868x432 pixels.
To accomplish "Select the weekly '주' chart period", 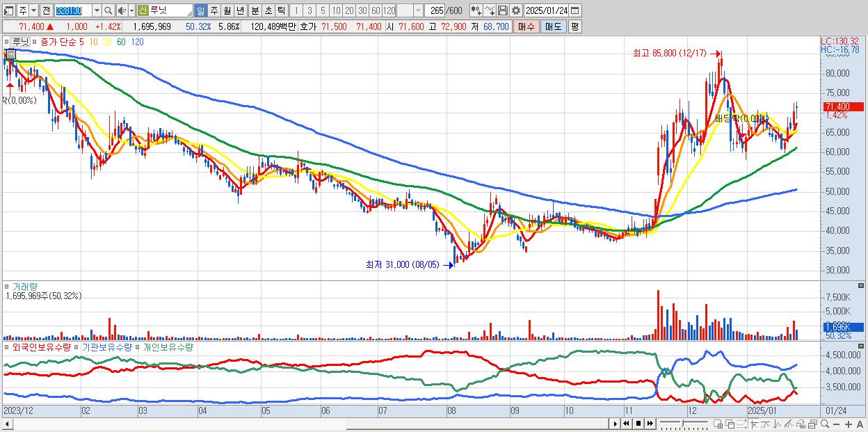I will 214,11.
